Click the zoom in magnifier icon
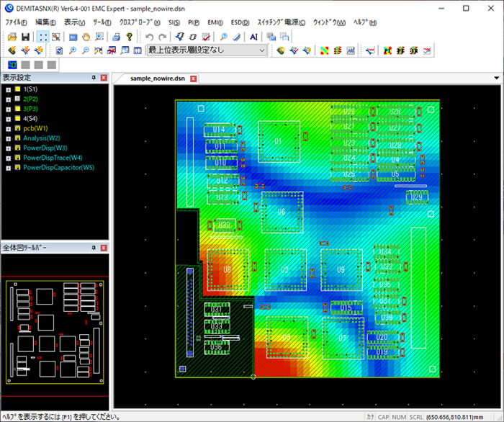 click(x=73, y=50)
